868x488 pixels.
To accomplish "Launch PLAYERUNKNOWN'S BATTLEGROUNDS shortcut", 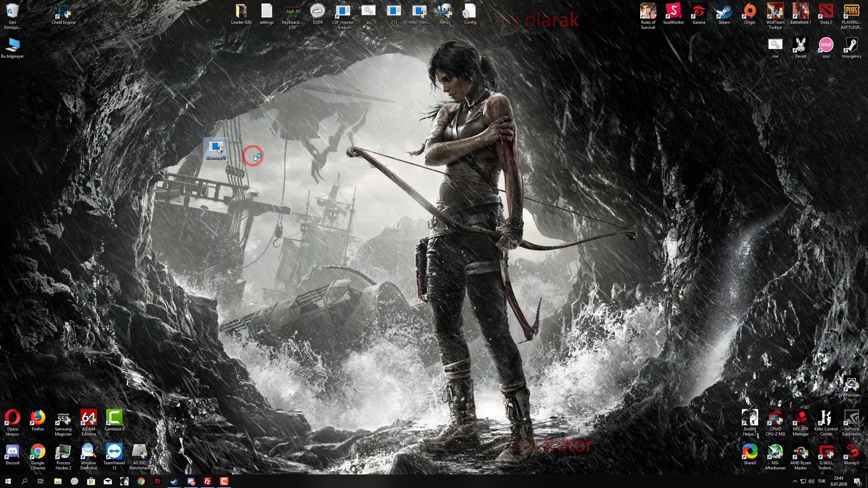I will pyautogui.click(x=851, y=17).
